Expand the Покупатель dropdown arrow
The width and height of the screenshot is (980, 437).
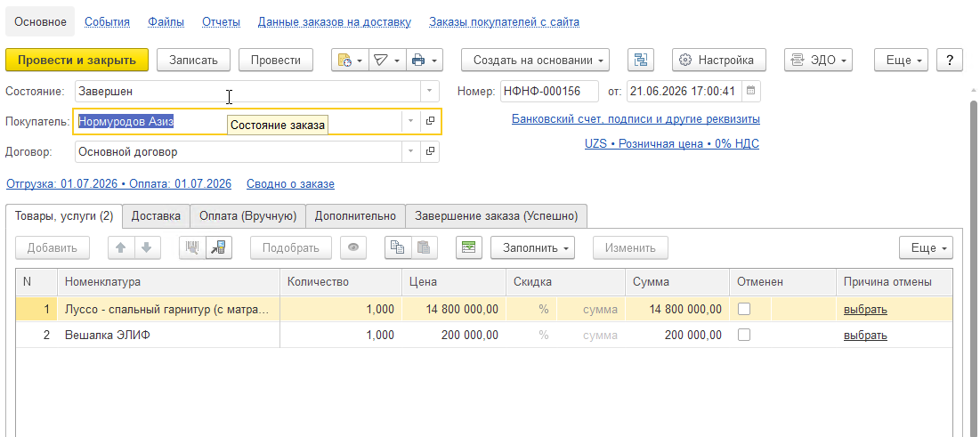point(410,121)
